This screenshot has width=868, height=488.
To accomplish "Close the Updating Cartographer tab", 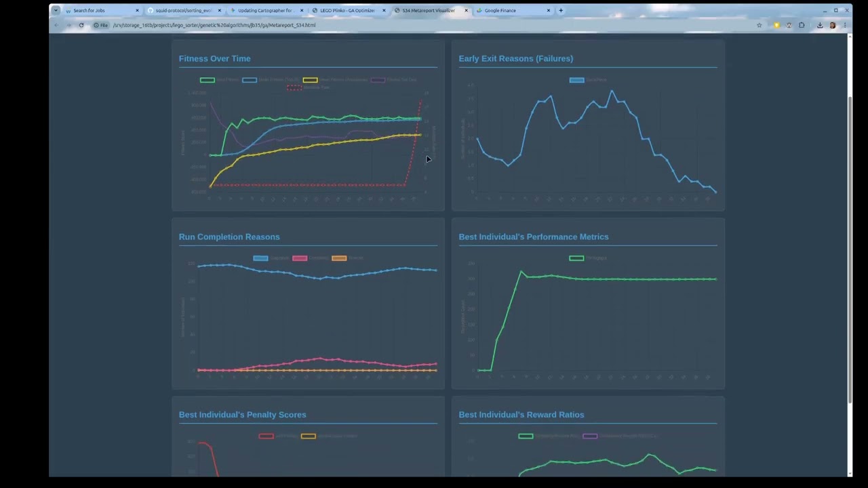I will tap(302, 10).
